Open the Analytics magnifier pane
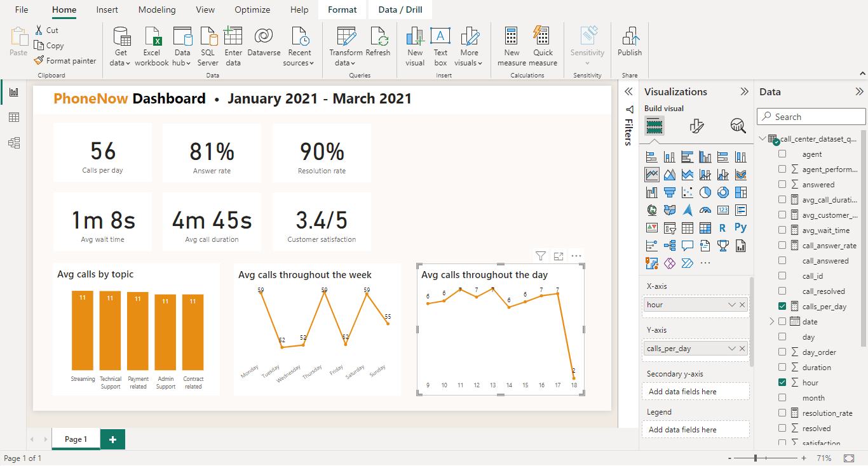This screenshot has width=868, height=466. [738, 126]
